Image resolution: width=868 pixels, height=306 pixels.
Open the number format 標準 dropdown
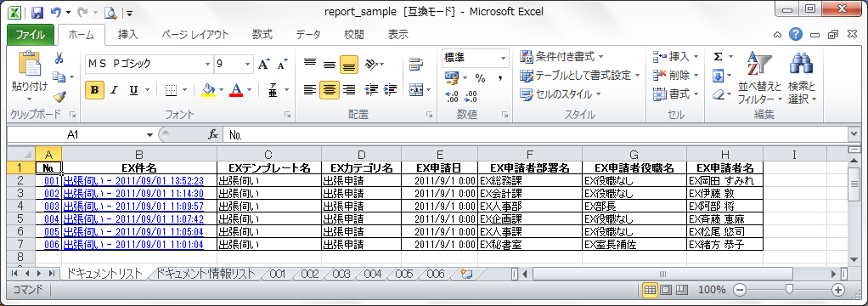[503, 57]
